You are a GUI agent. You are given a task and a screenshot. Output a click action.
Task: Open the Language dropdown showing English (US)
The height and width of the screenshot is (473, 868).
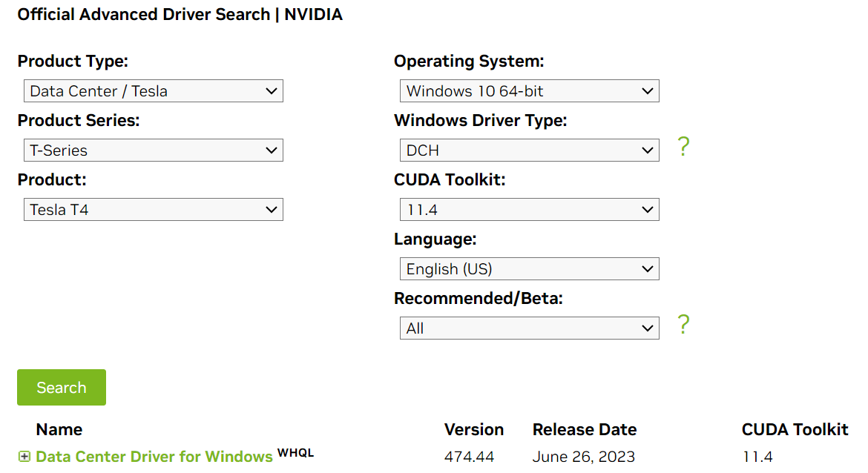pos(529,268)
